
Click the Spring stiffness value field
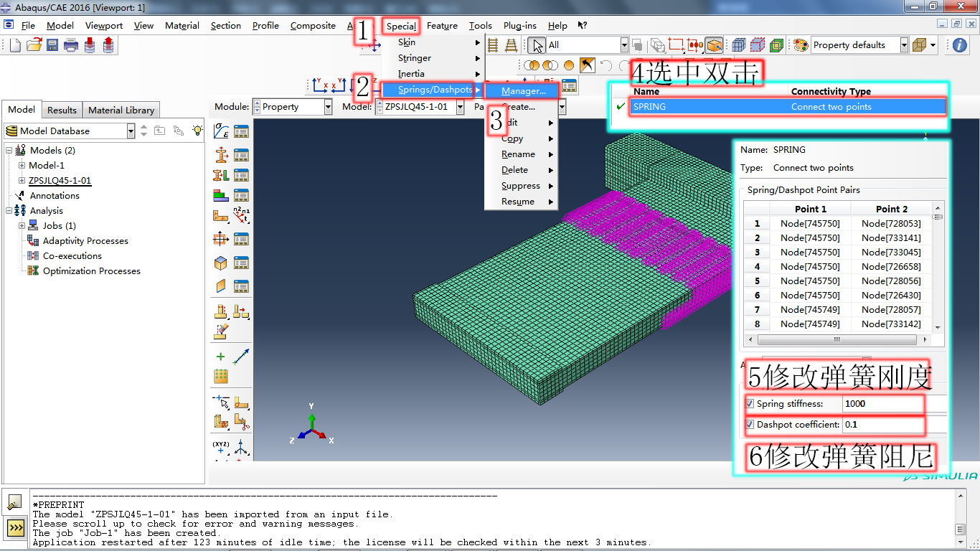[x=883, y=404]
